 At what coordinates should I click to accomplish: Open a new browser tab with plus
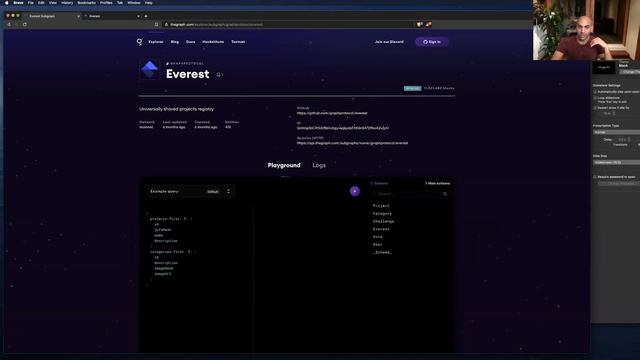(x=146, y=16)
